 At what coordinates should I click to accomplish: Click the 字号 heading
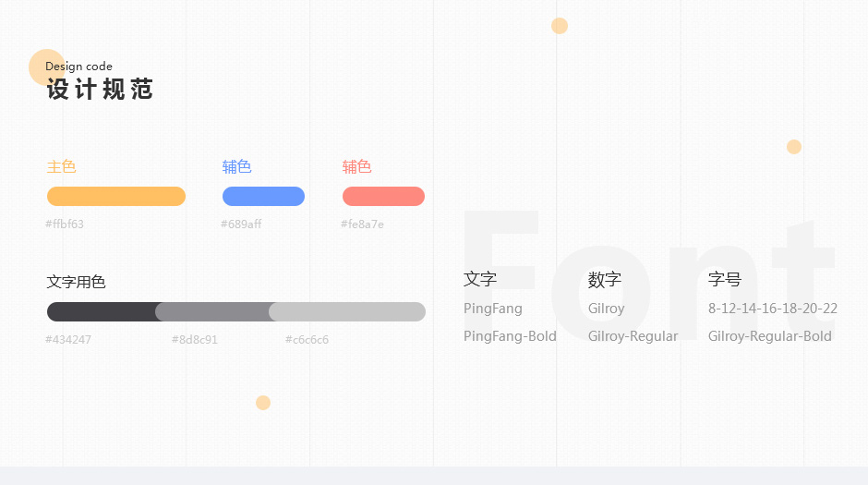pyautogui.click(x=725, y=279)
